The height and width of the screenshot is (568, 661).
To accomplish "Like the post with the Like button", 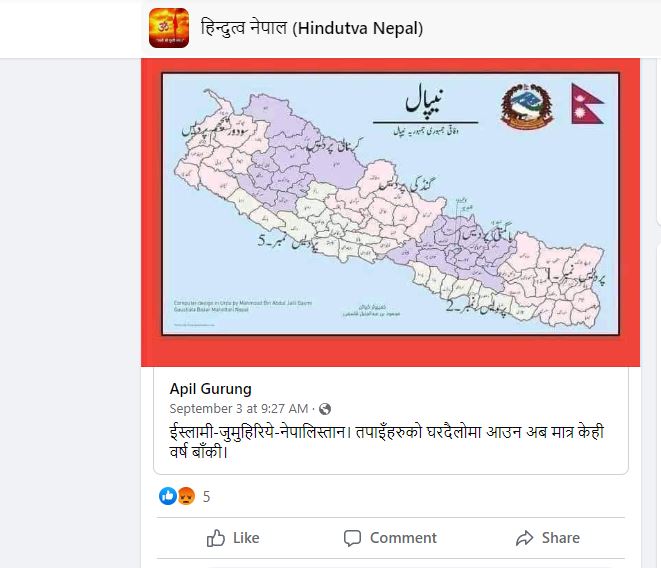I will coord(233,538).
